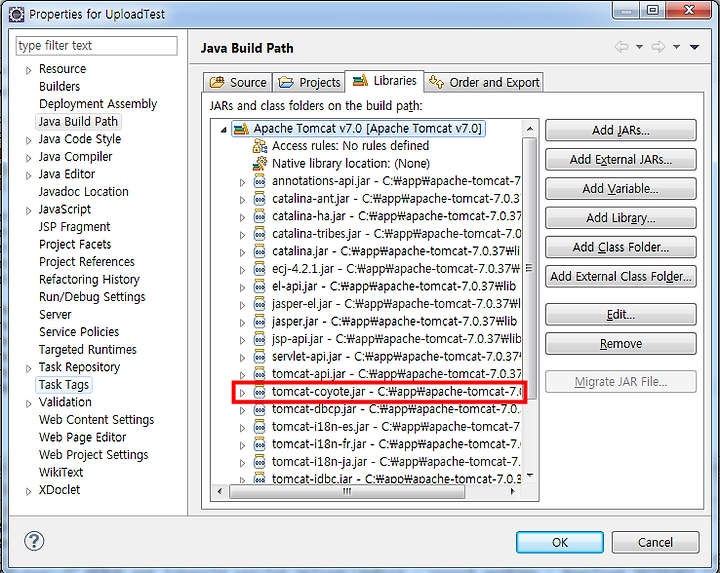The height and width of the screenshot is (573, 720).
Task: Collapse the Apache Tomcat v7.0 library node
Action: [224, 130]
